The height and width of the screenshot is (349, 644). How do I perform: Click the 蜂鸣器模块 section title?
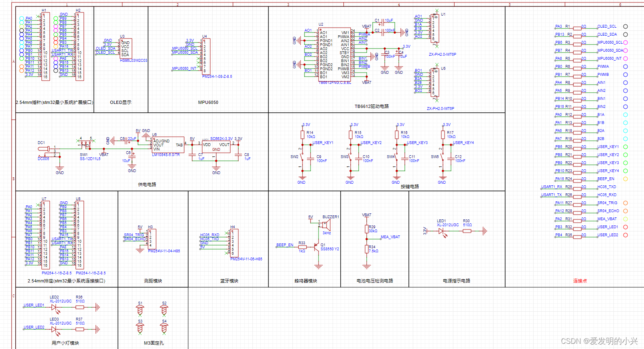click(x=306, y=281)
